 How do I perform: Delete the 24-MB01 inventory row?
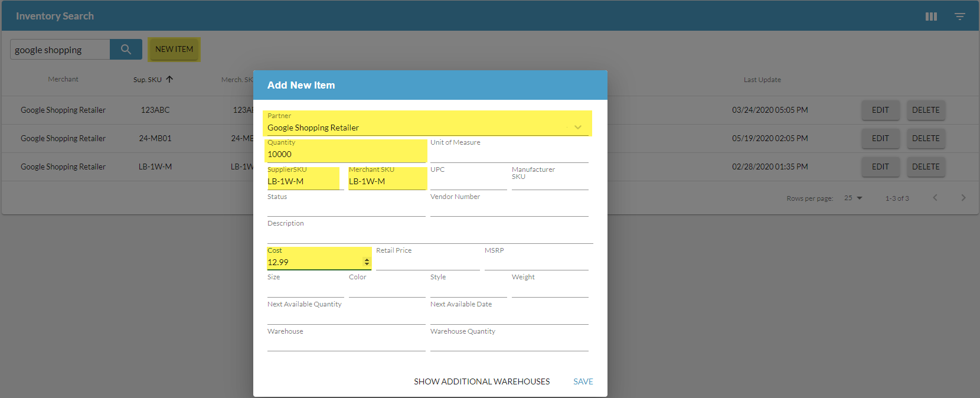925,138
